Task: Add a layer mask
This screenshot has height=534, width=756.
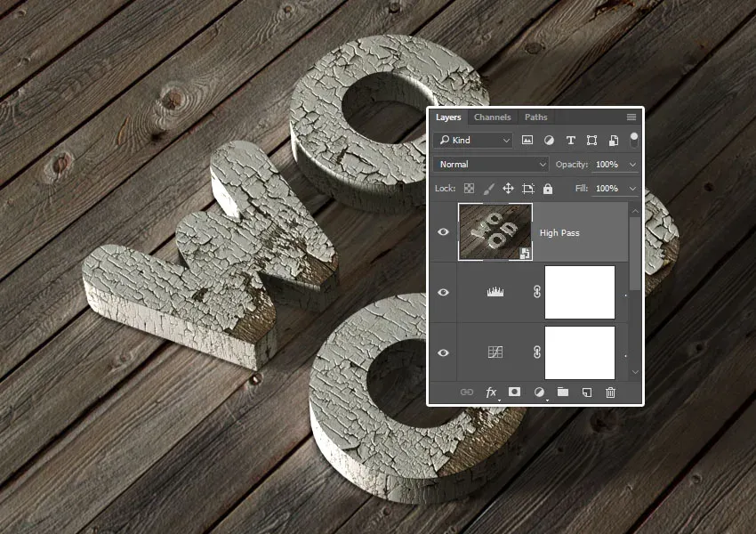Action: [514, 392]
